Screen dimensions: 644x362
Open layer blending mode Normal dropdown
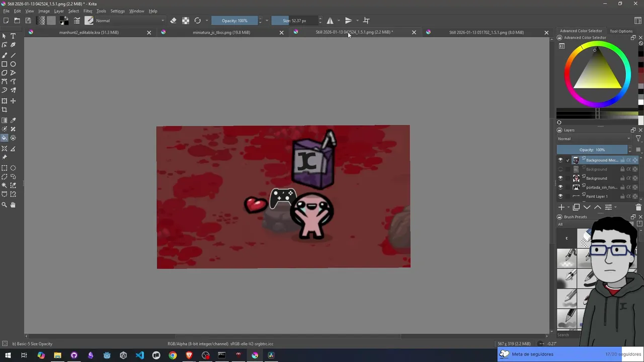[594, 139]
